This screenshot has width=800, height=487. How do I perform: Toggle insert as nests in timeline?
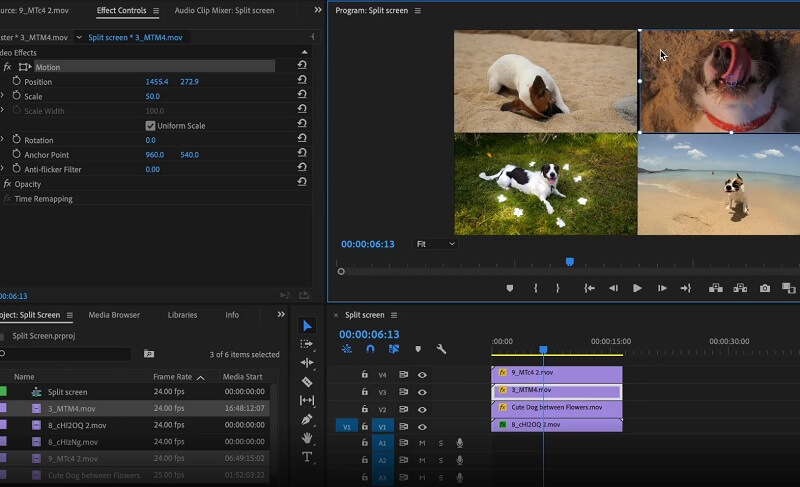(347, 349)
